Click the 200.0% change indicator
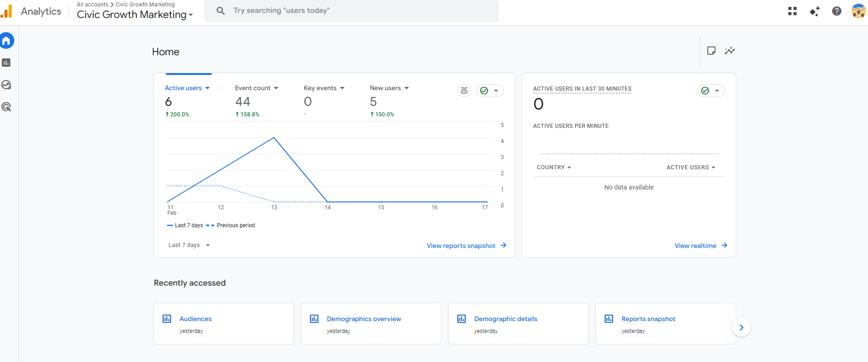 177,115
